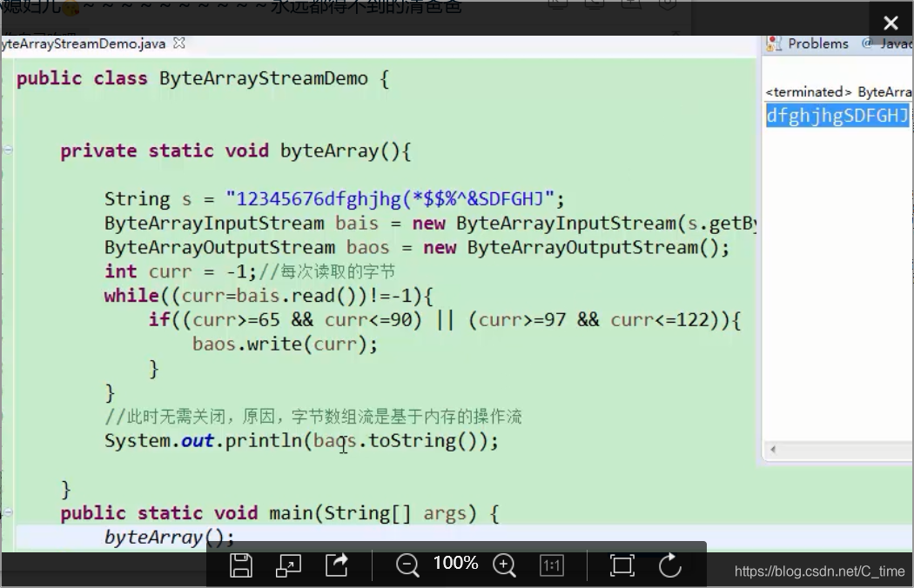Open the image in a pop-out window

tap(288, 565)
